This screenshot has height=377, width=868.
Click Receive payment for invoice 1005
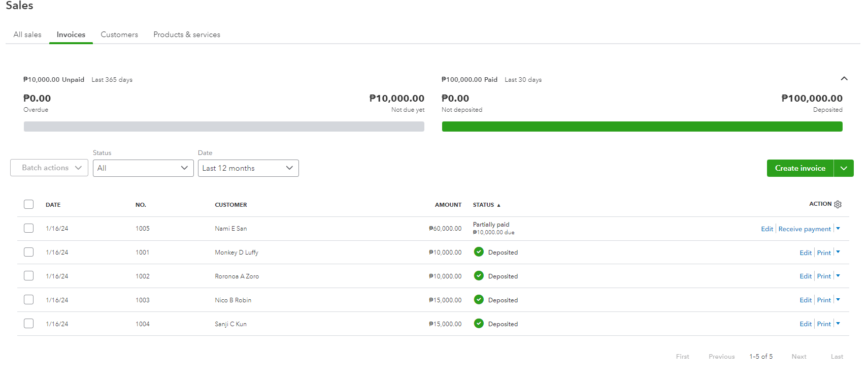tap(805, 229)
